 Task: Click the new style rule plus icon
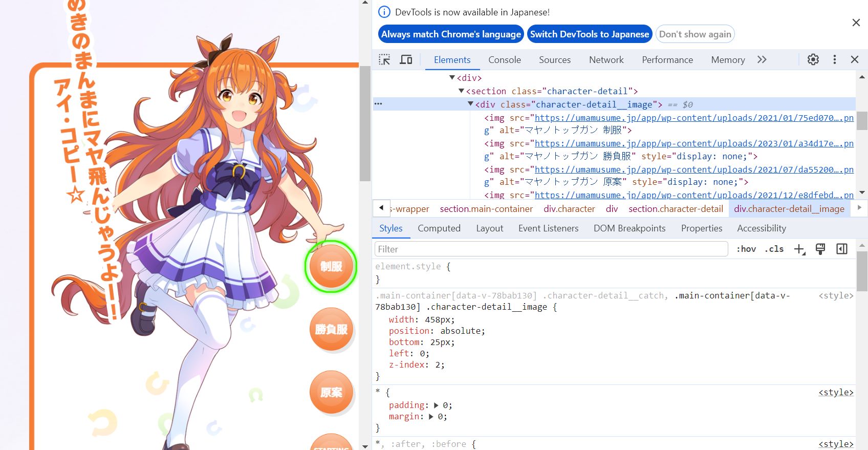799,249
